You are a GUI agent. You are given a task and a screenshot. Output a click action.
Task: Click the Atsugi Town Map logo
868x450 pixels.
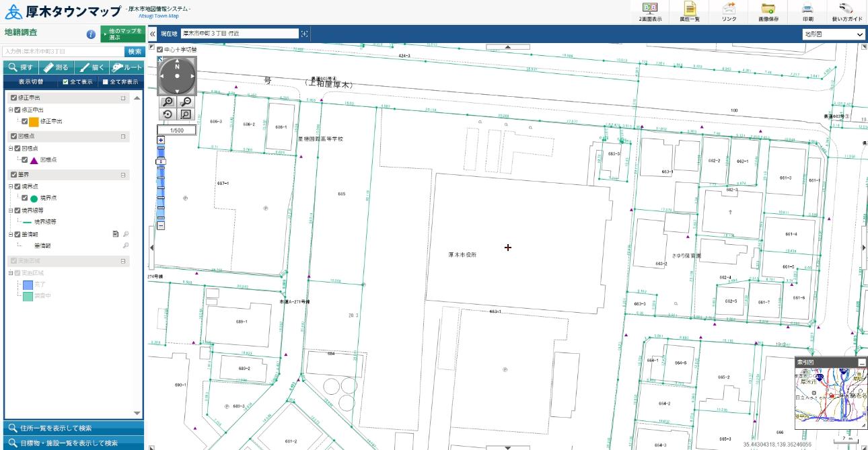point(64,12)
